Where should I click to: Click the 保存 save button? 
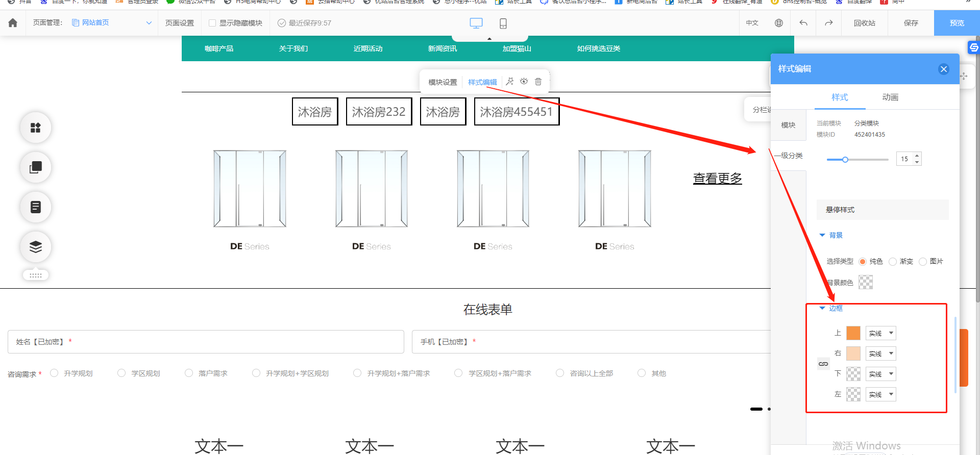coord(911,23)
